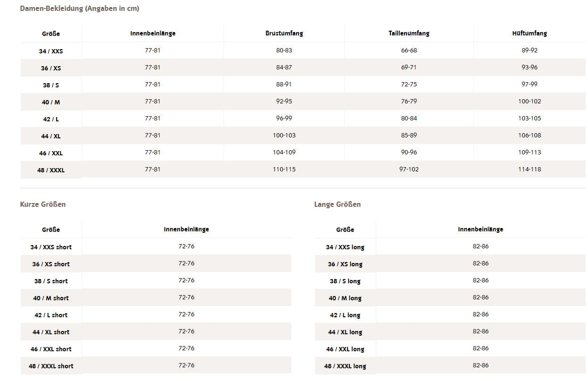Select the 40 / M size row label
Image resolution: width=588 pixels, height=381 pixels.
[51, 102]
